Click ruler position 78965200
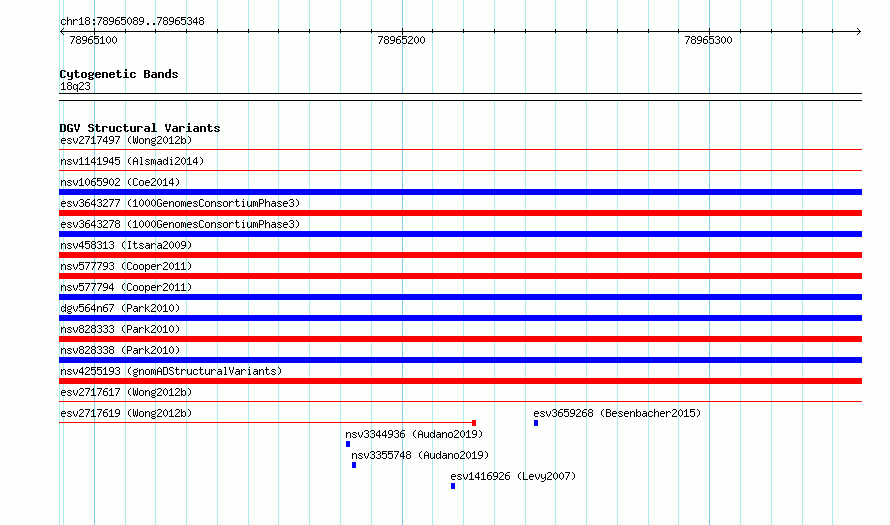The height and width of the screenshot is (525, 890). tap(401, 40)
